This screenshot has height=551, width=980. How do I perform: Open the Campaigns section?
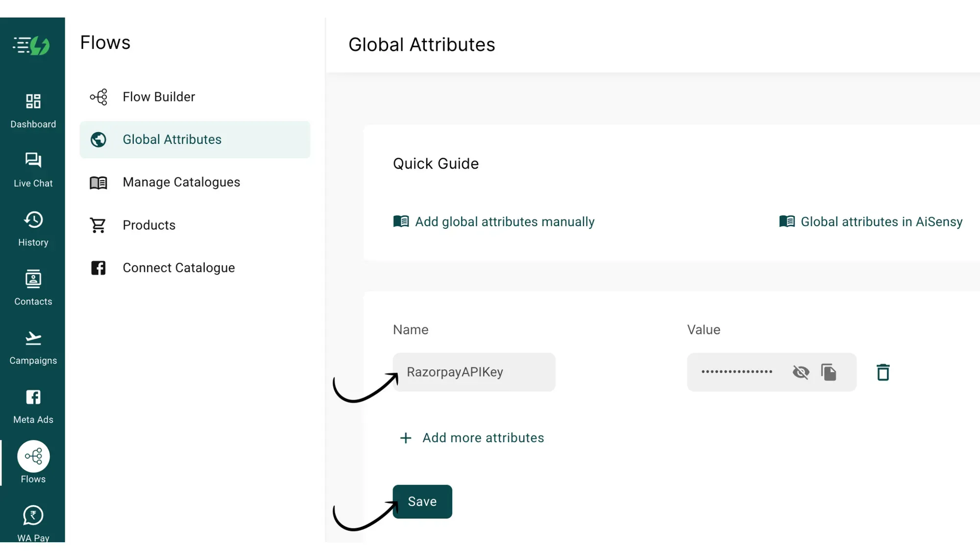(x=33, y=346)
